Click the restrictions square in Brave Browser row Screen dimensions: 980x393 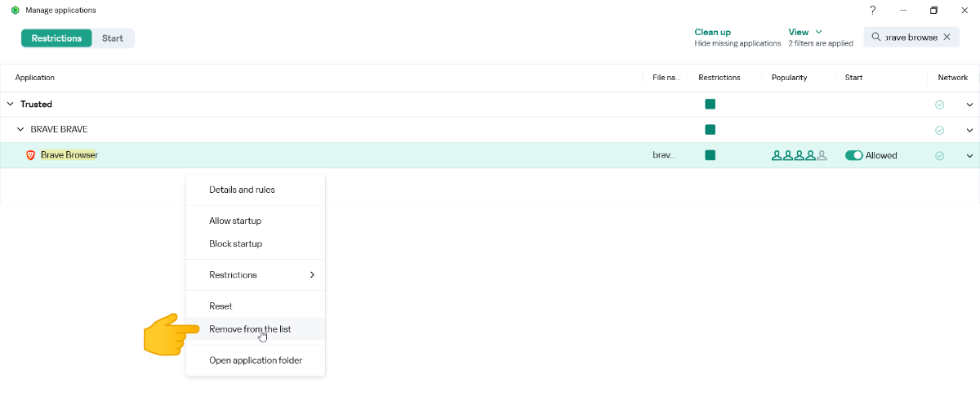[710, 155]
